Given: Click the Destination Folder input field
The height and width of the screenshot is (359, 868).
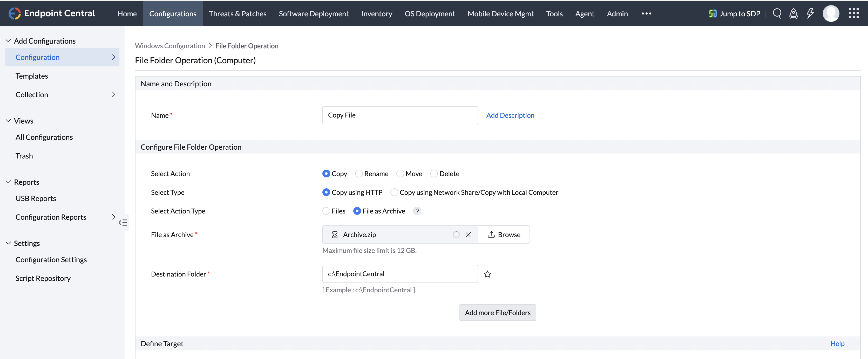Looking at the screenshot, I should [x=400, y=274].
